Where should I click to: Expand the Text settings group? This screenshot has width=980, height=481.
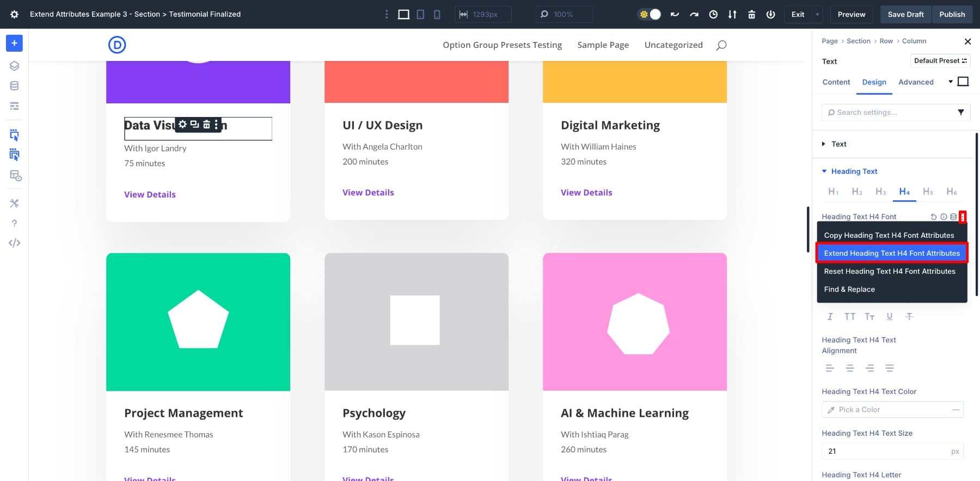tap(838, 144)
